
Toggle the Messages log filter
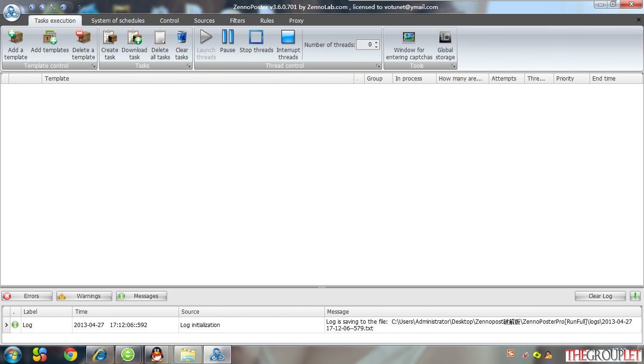(142, 296)
